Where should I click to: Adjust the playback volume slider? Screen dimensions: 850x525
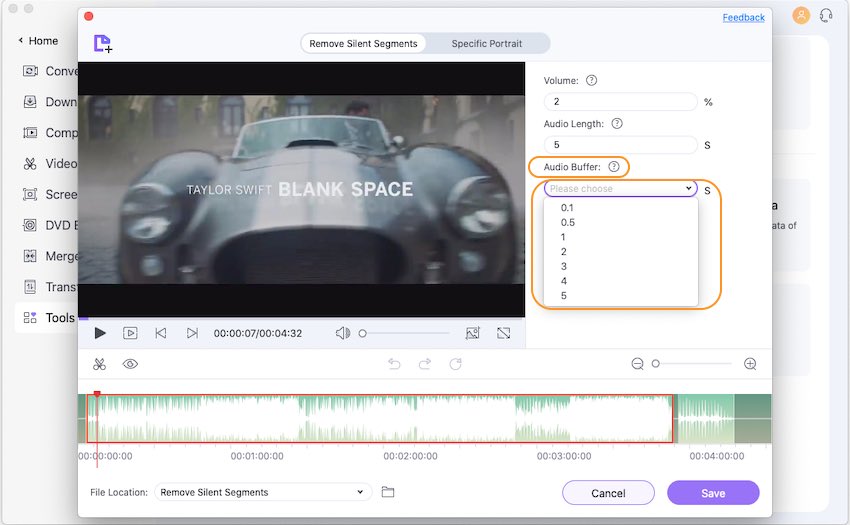(404, 333)
